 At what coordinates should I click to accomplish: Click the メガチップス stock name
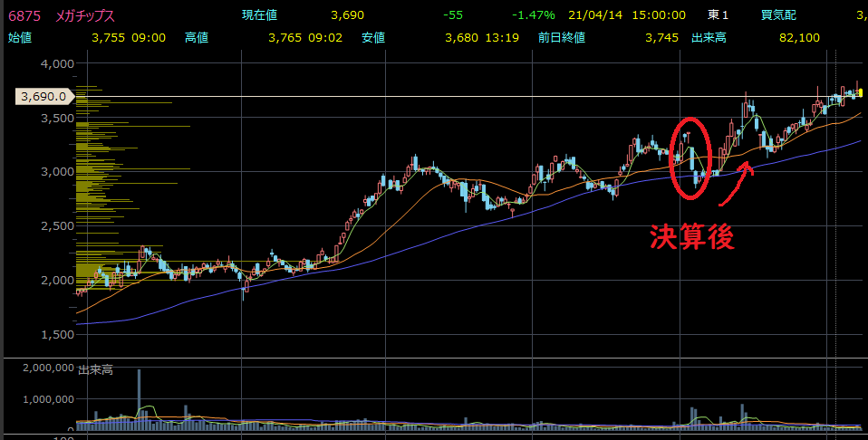(85, 15)
